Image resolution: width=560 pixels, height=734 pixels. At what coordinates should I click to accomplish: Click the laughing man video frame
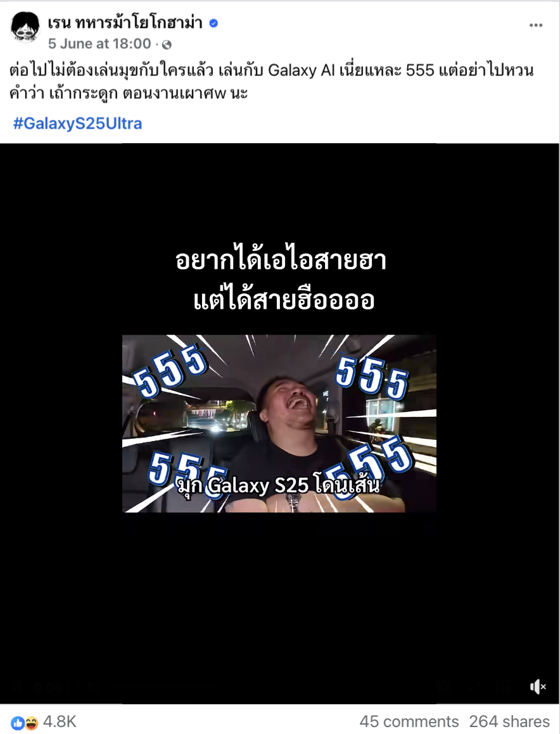coord(279,423)
